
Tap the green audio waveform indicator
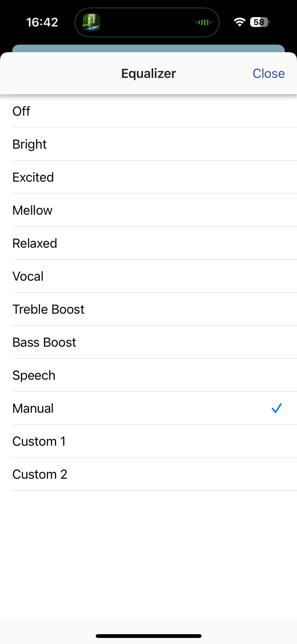click(203, 22)
